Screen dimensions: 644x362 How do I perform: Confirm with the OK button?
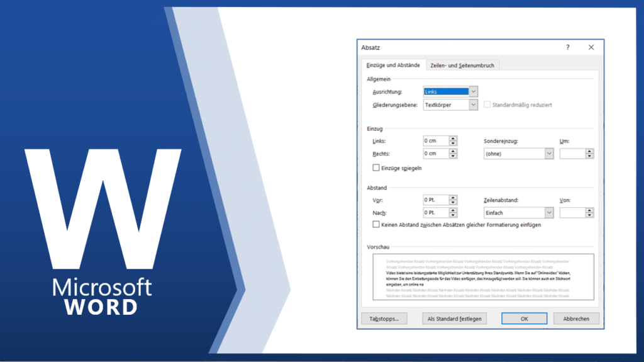[524, 319]
